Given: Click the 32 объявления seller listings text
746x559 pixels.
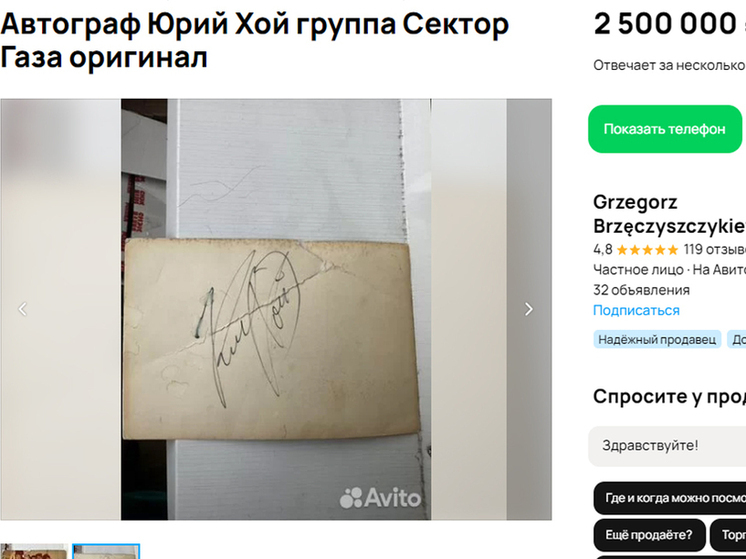Looking at the screenshot, I should point(641,290).
